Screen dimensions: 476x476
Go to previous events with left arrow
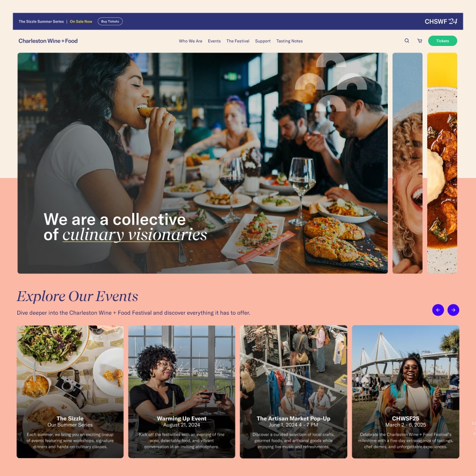[x=438, y=310]
